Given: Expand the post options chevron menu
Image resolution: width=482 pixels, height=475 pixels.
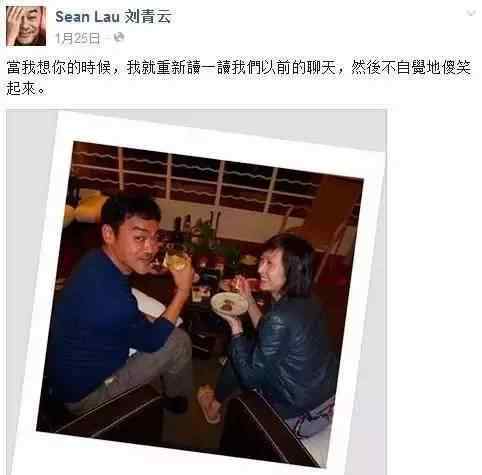Looking at the screenshot, I should (x=471, y=13).
